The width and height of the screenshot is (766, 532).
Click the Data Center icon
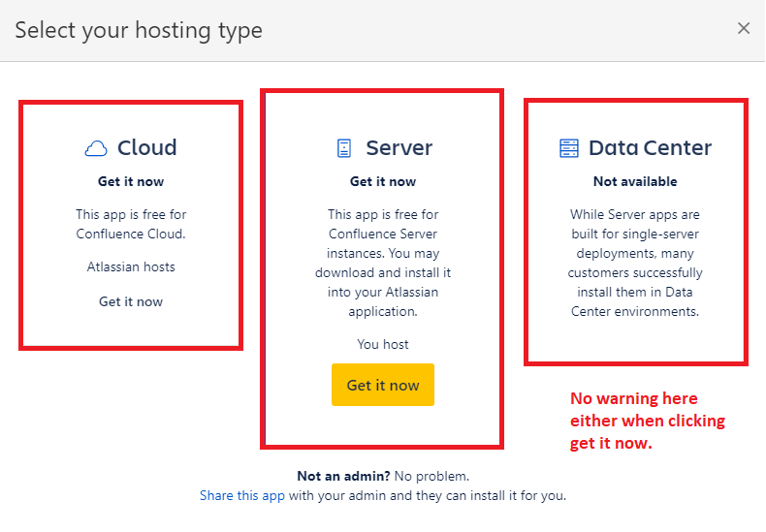pos(568,148)
